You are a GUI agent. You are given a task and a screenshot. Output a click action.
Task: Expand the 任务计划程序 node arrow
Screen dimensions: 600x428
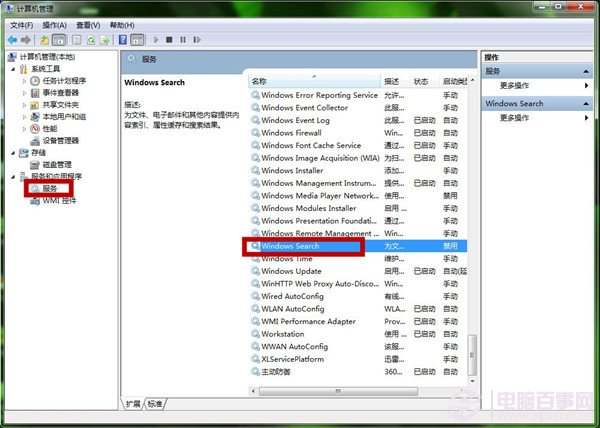(x=24, y=81)
